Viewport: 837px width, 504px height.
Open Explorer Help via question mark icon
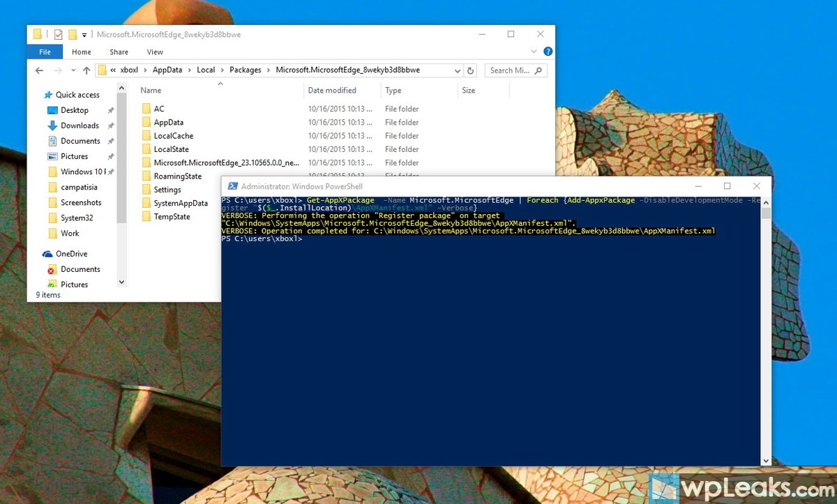548,52
